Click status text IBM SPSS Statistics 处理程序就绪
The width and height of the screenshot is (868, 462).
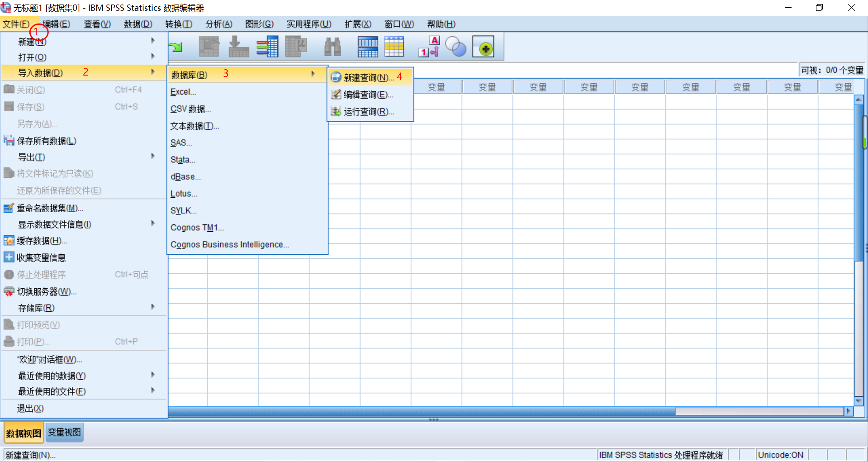click(661, 455)
